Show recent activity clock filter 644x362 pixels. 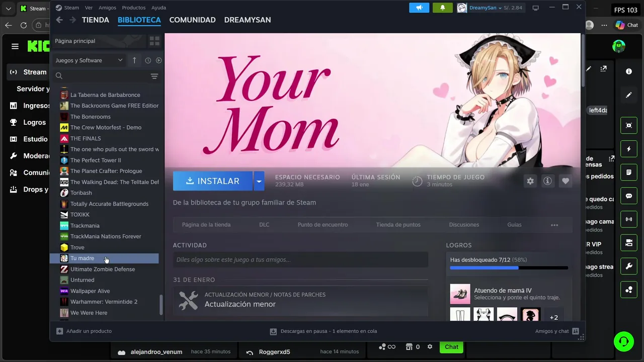148,60
